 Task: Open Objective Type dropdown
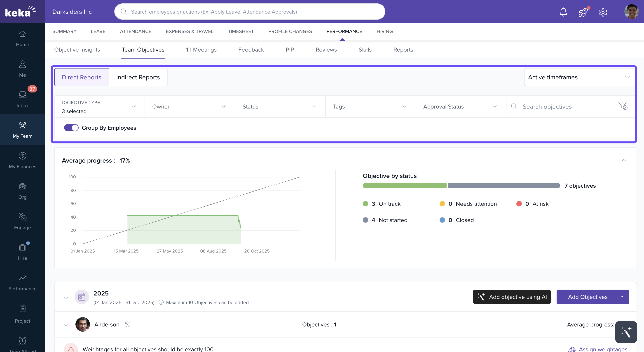click(x=99, y=106)
